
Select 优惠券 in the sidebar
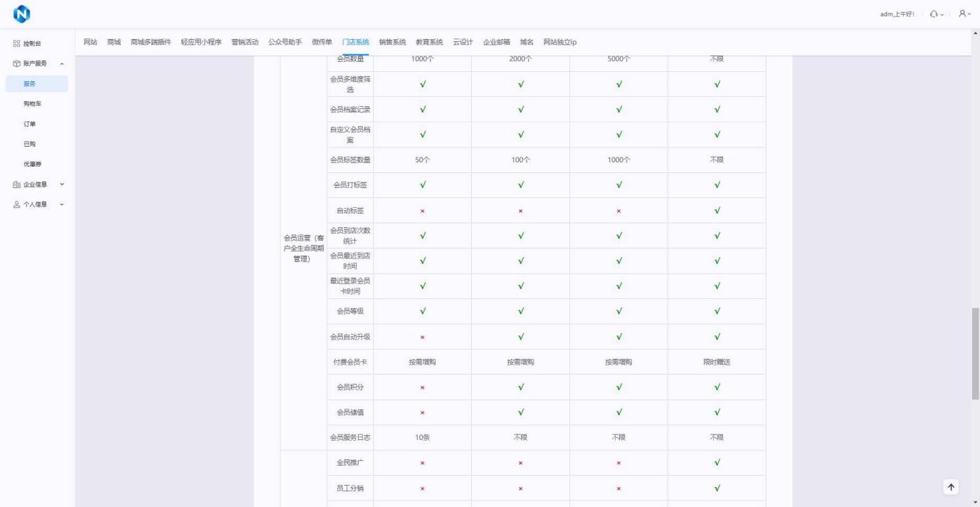point(32,164)
